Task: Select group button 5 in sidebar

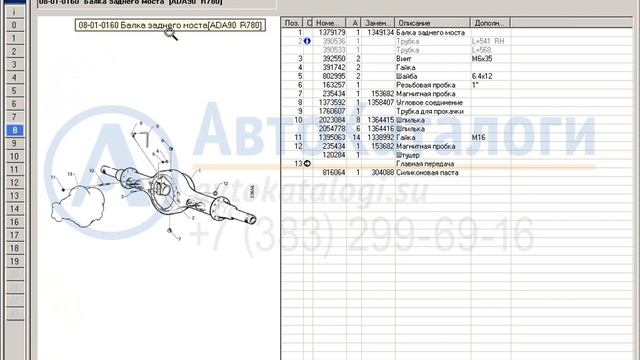Action: tap(14, 91)
